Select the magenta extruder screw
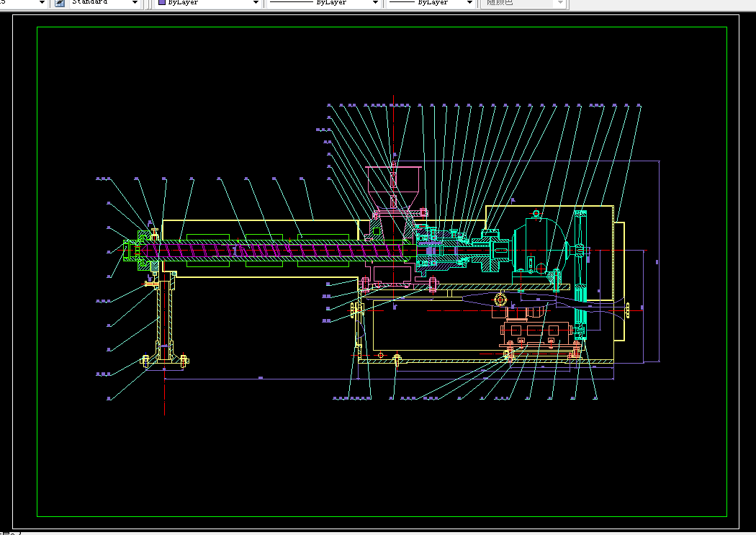The image size is (756, 535). click(275, 251)
